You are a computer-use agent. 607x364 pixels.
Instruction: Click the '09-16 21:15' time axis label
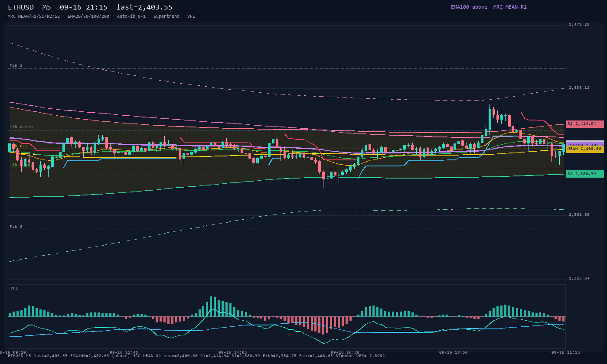click(x=566, y=352)
